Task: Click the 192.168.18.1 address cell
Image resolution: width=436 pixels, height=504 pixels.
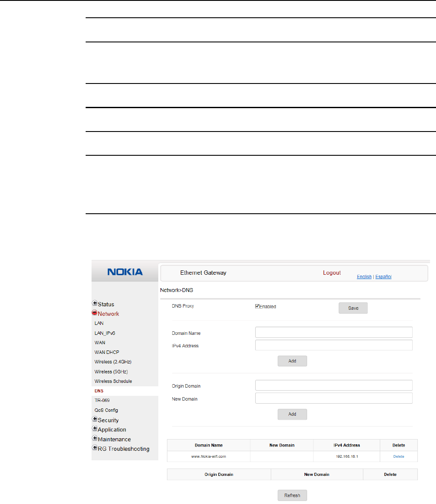Action: click(x=346, y=456)
